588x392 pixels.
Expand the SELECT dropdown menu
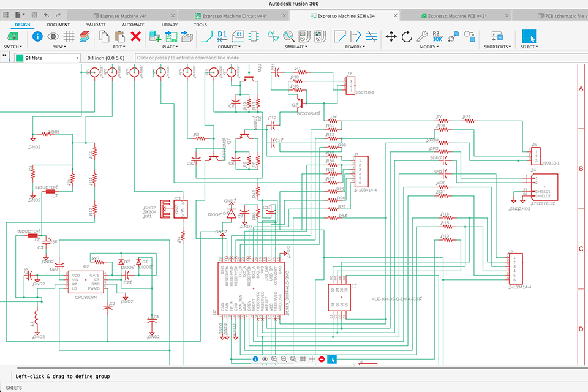click(x=529, y=47)
